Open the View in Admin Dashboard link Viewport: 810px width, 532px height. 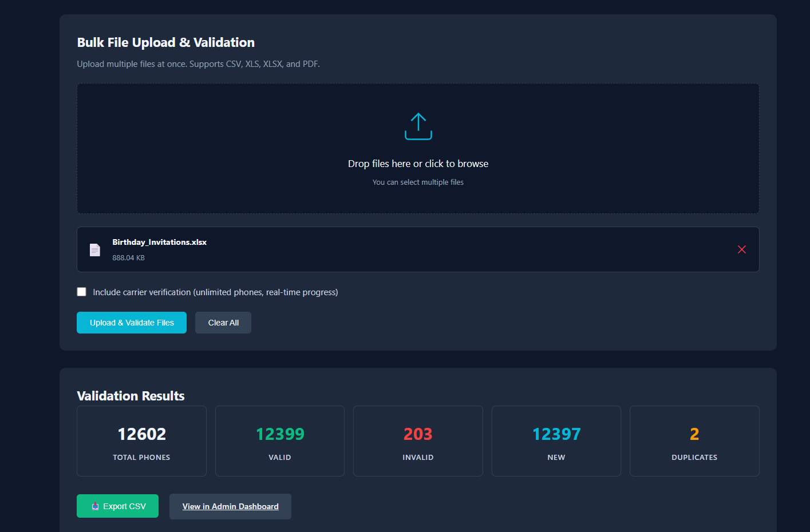pyautogui.click(x=230, y=506)
